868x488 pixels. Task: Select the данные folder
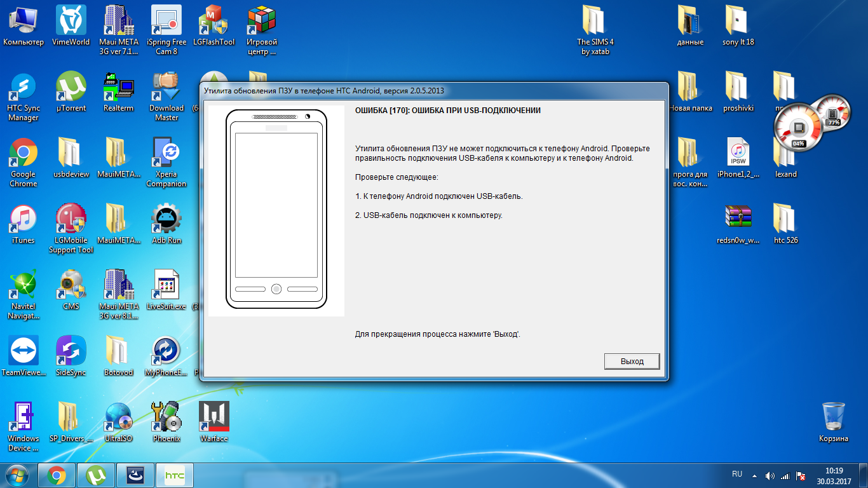point(690,26)
